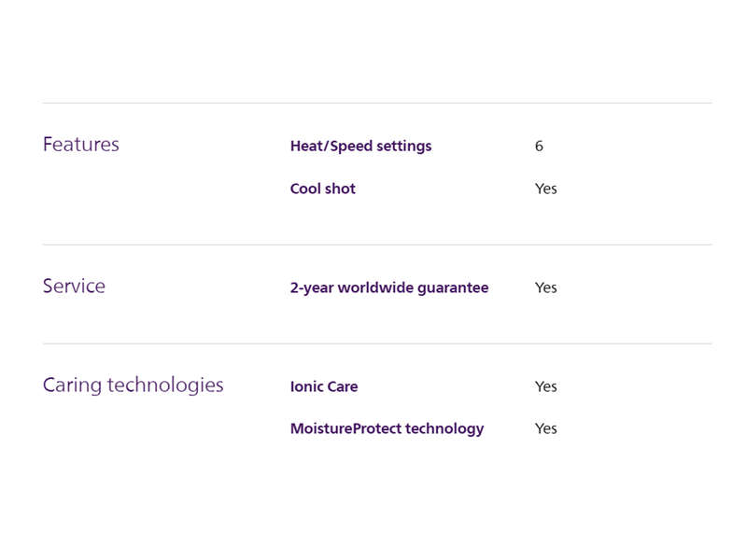The width and height of the screenshot is (747, 560).
Task: Click the divider line above Caring technologies
Action: click(377, 343)
